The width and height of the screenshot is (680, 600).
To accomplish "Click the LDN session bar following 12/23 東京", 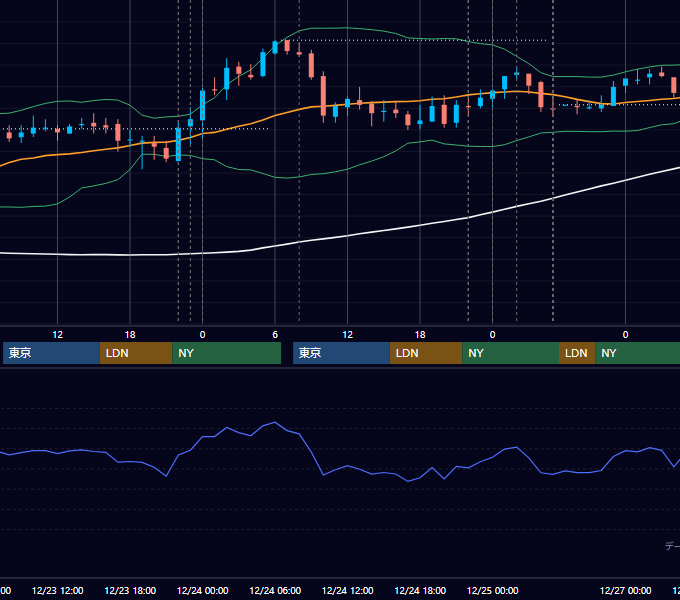I will (x=136, y=353).
